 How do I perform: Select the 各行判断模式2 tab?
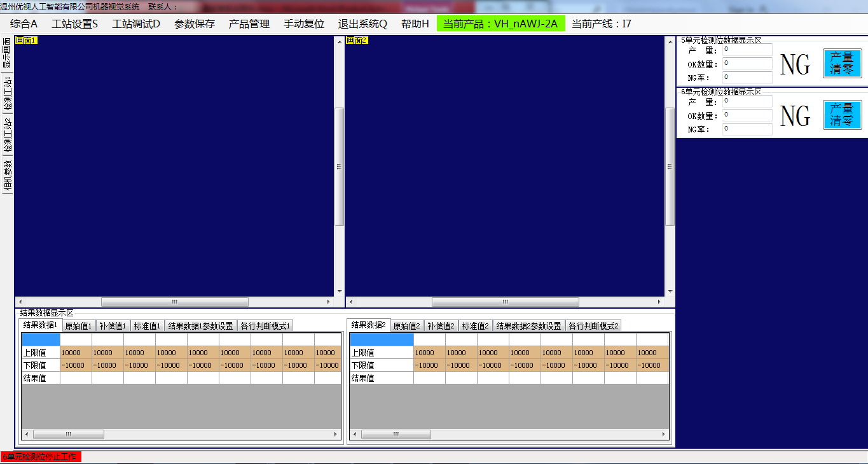click(593, 326)
